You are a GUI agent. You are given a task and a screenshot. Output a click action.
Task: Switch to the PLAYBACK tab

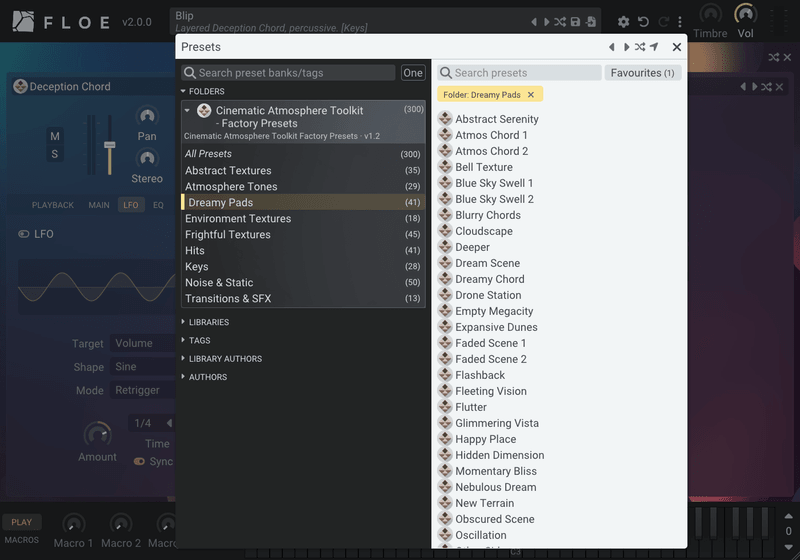pyautogui.click(x=53, y=205)
